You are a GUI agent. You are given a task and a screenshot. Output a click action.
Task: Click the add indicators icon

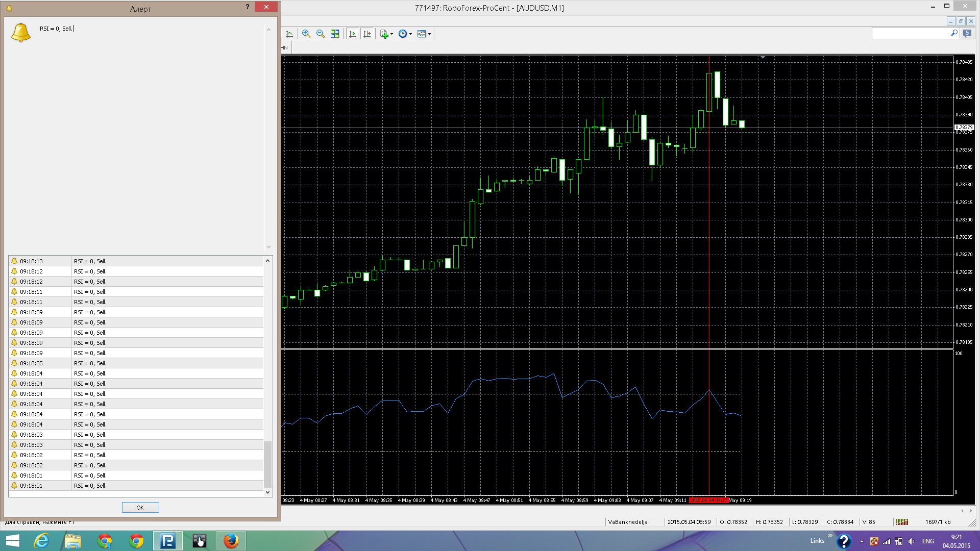click(384, 34)
